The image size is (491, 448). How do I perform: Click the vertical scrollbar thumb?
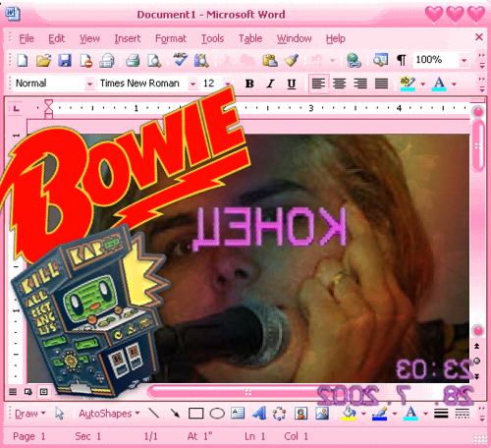pyautogui.click(x=478, y=145)
